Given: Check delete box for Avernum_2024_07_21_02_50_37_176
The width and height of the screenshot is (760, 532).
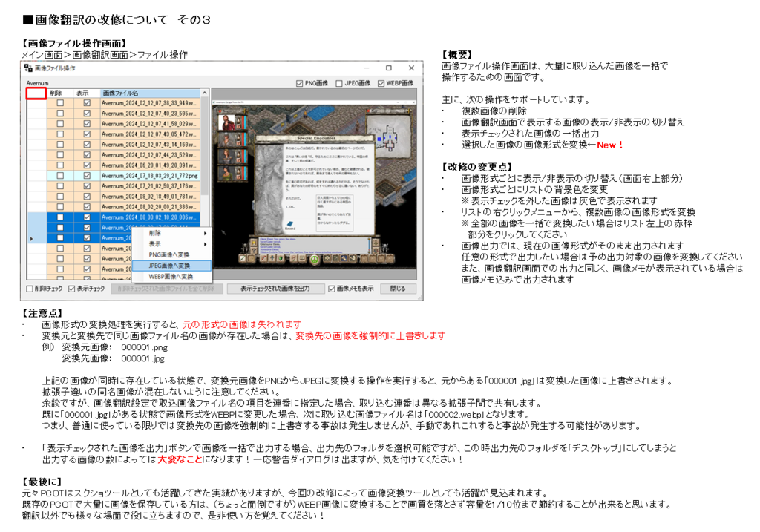Looking at the screenshot, I should (60, 186).
